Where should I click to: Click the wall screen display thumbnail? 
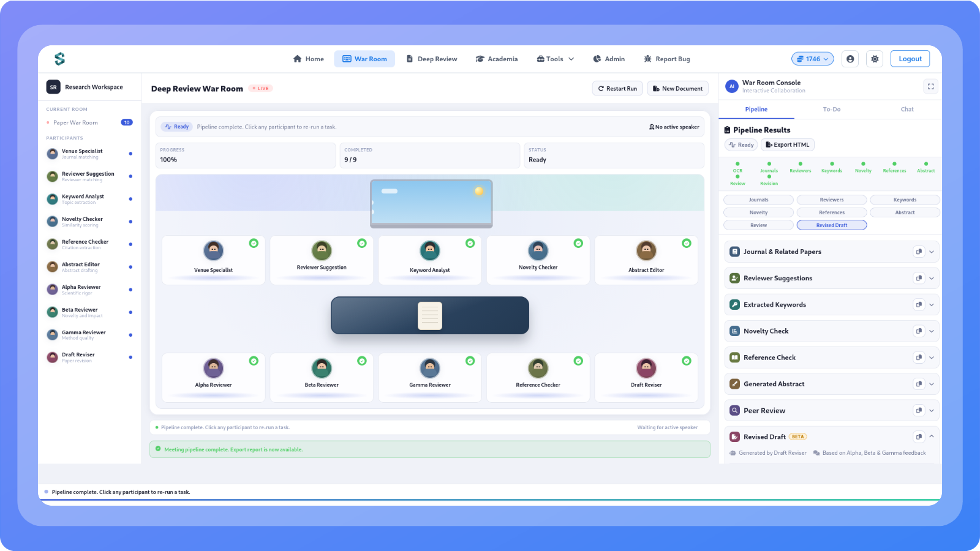(x=431, y=203)
